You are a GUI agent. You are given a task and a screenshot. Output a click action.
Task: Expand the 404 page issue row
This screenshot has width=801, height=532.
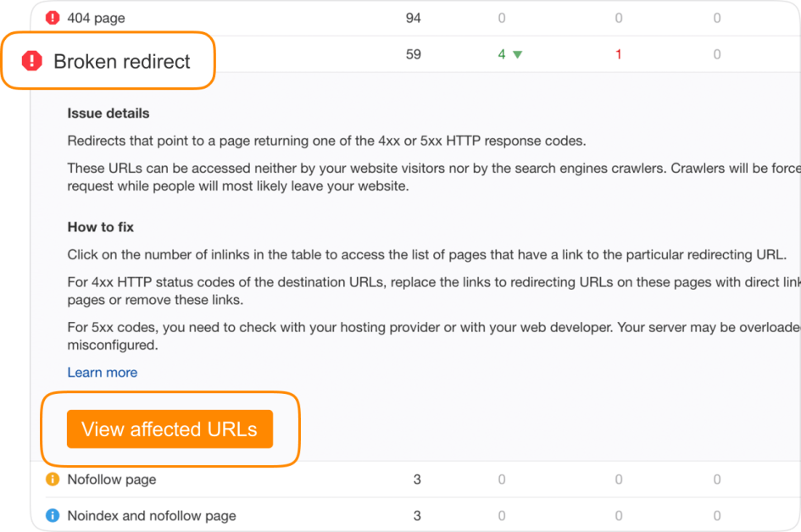96,18
